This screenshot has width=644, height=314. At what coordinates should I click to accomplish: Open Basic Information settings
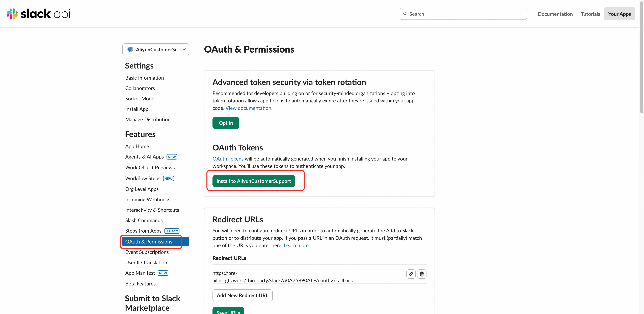[x=145, y=78]
